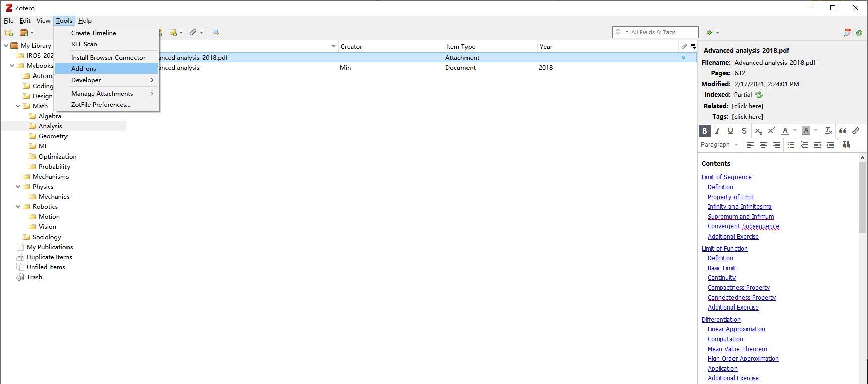Collapse the Math collection

[18, 106]
